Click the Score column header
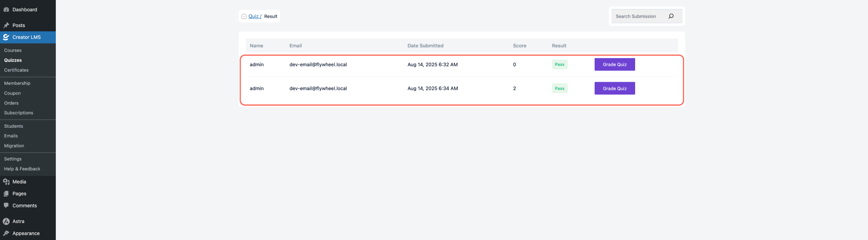Image resolution: width=868 pixels, height=240 pixels. (x=520, y=46)
